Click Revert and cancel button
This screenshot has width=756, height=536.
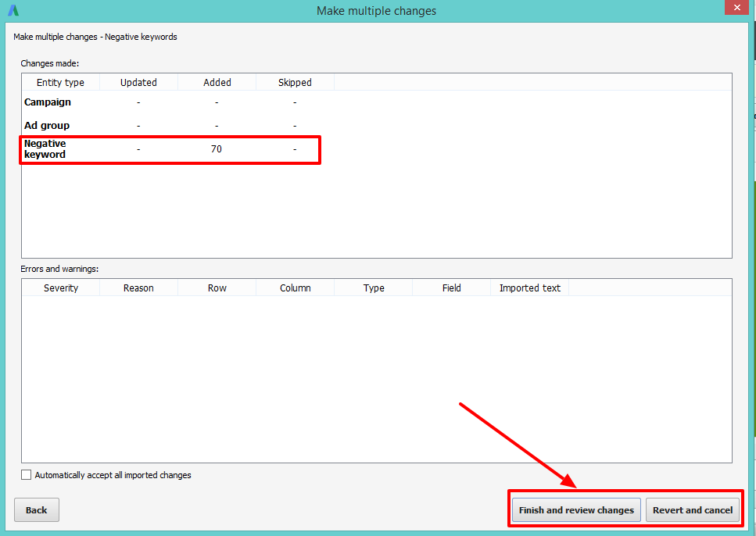[x=693, y=510]
